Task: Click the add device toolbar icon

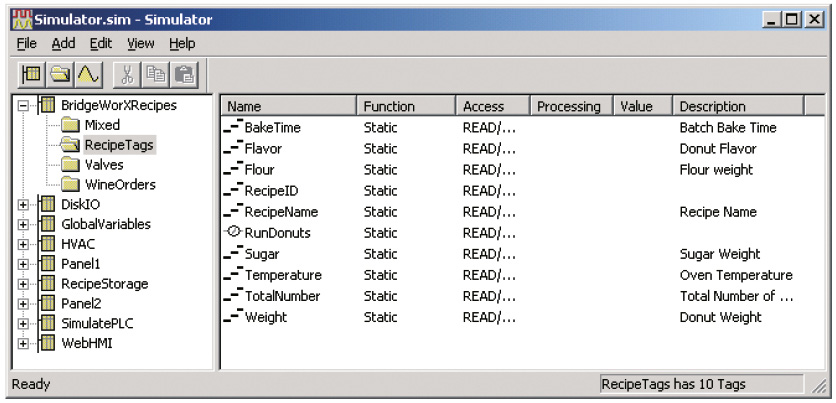Action: point(31,75)
